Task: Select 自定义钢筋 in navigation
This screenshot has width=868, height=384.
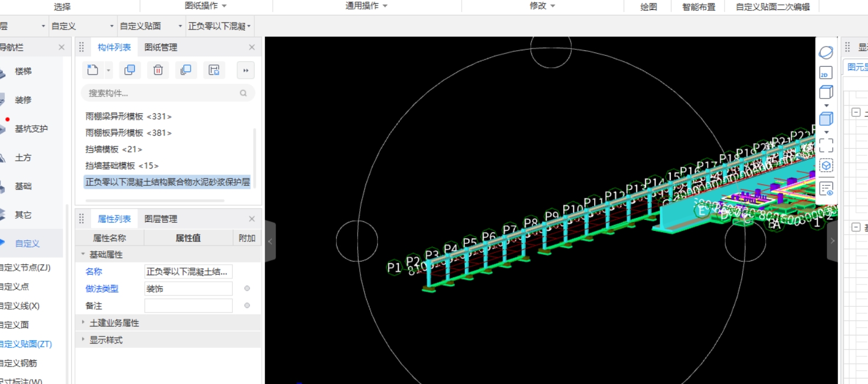Action: point(19,363)
